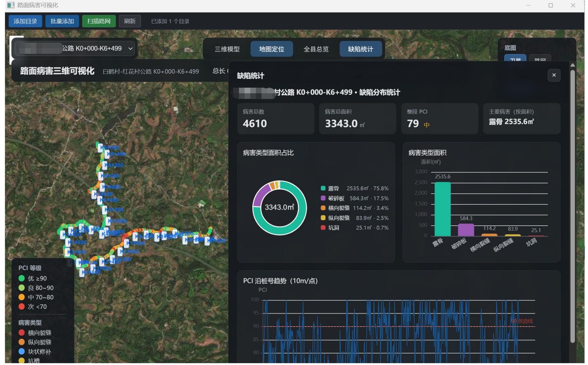Click the 坑洞 red legend square
The width and height of the screenshot is (588, 365).
pyautogui.click(x=323, y=228)
